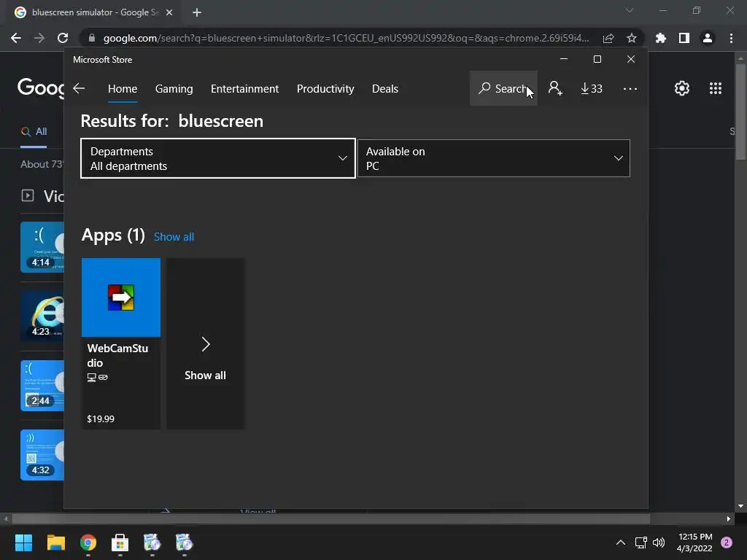Switch to the Entertainment tab

click(245, 88)
